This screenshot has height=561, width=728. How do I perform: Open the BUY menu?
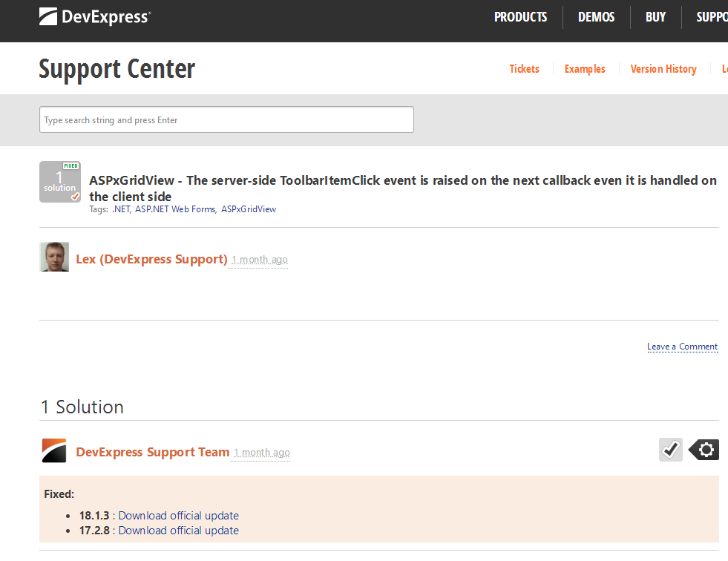click(x=655, y=17)
